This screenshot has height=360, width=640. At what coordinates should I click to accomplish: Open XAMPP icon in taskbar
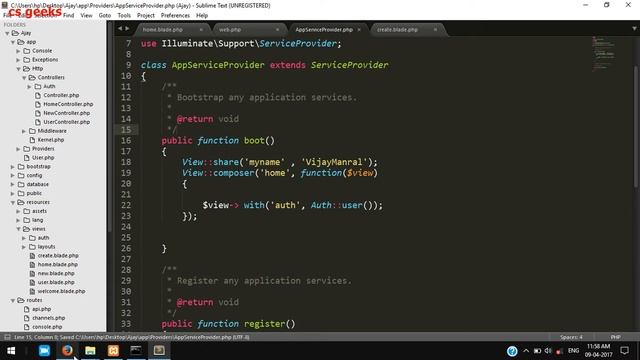coord(113,350)
